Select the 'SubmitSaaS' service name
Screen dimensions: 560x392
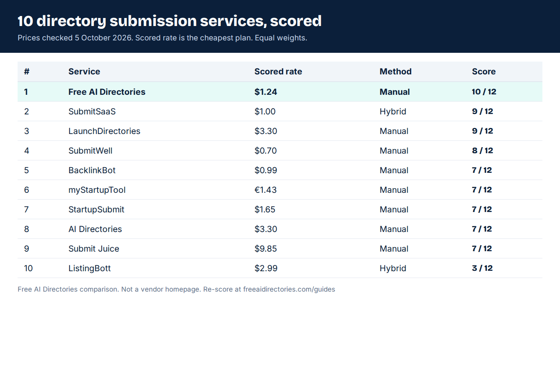[92, 112]
